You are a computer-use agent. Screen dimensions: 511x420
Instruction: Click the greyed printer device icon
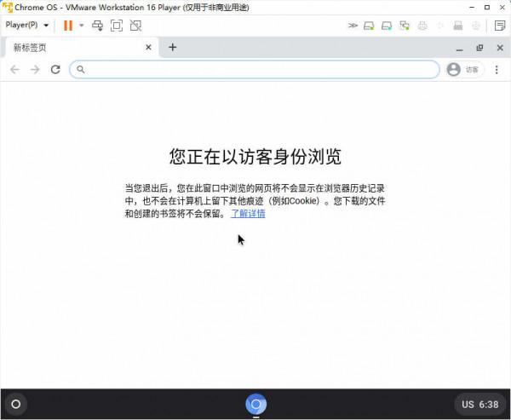[x=422, y=26]
